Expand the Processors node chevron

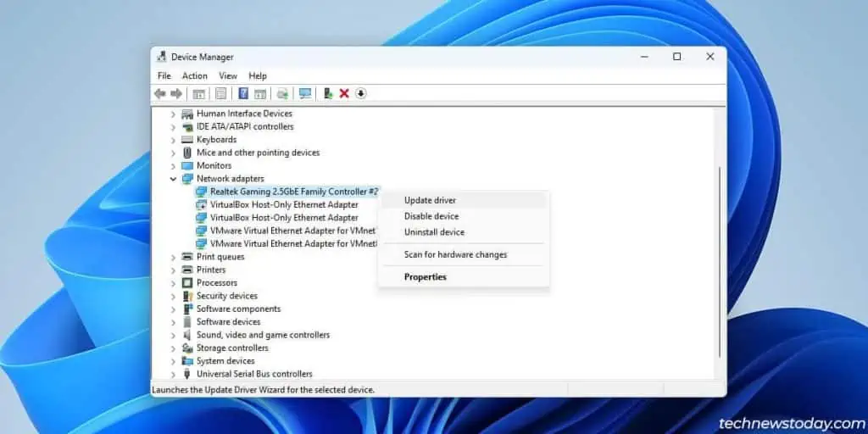[x=173, y=283]
